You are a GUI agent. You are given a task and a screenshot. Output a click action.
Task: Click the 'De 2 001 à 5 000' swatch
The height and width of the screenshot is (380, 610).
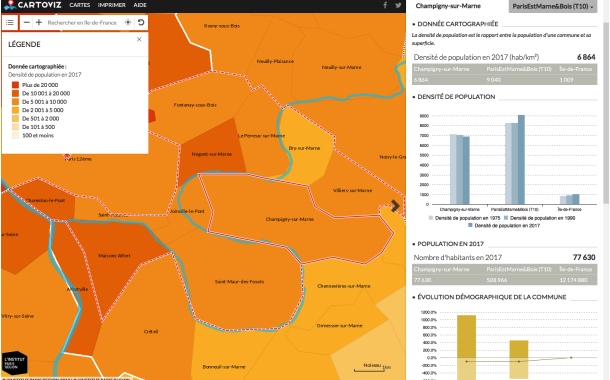[15, 110]
